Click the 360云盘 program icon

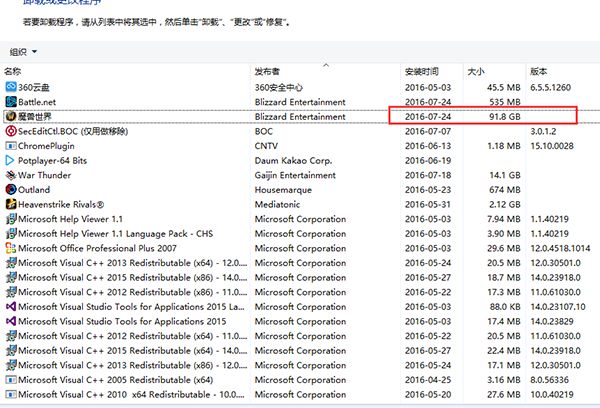11,87
